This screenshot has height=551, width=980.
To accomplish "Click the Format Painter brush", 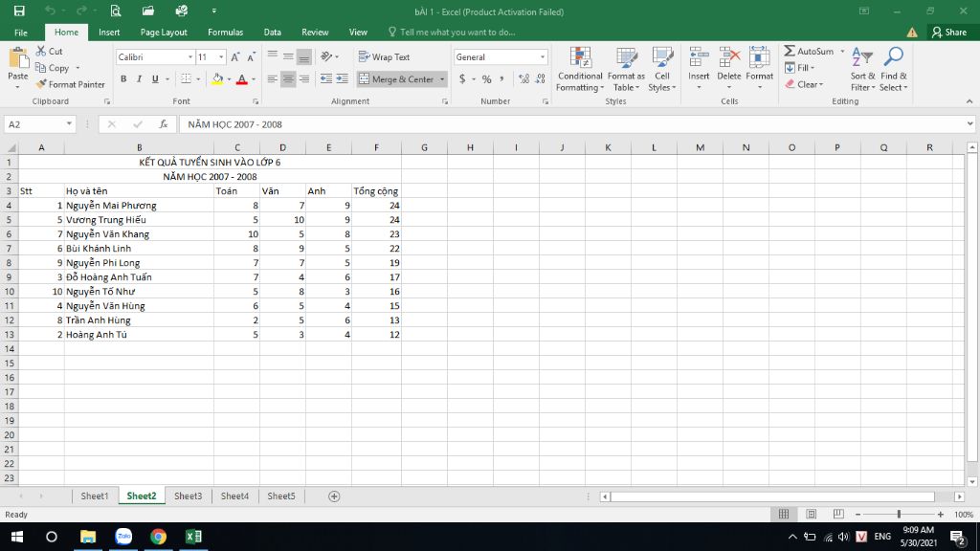I will [x=41, y=84].
